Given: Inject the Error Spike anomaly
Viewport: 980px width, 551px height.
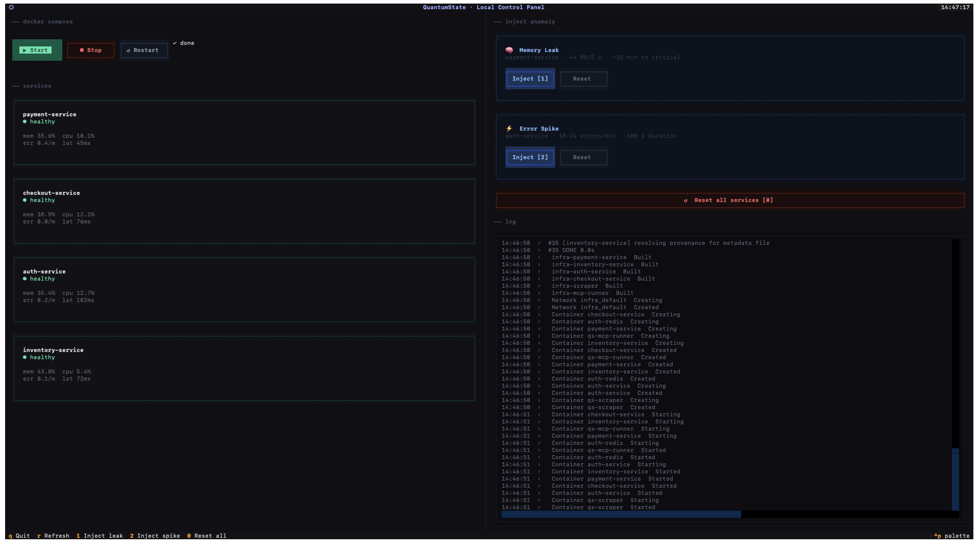Looking at the screenshot, I should tap(530, 158).
